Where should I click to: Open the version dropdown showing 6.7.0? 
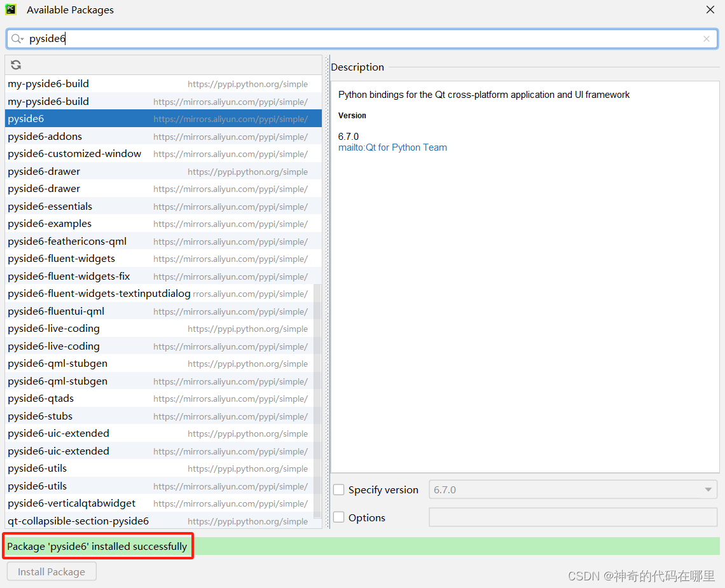tap(708, 489)
